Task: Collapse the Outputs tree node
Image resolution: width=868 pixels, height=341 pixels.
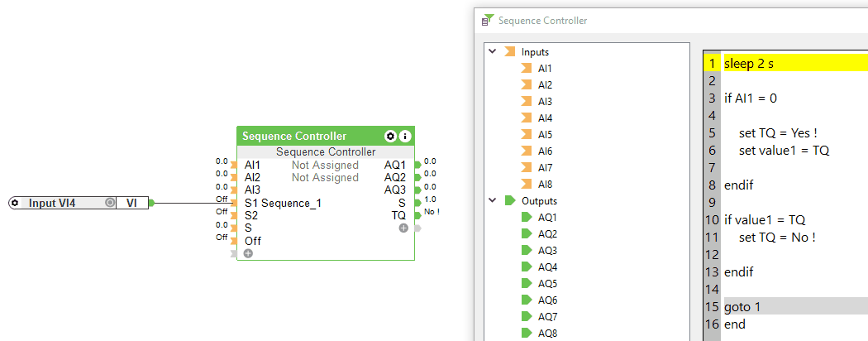Action: pos(494,200)
